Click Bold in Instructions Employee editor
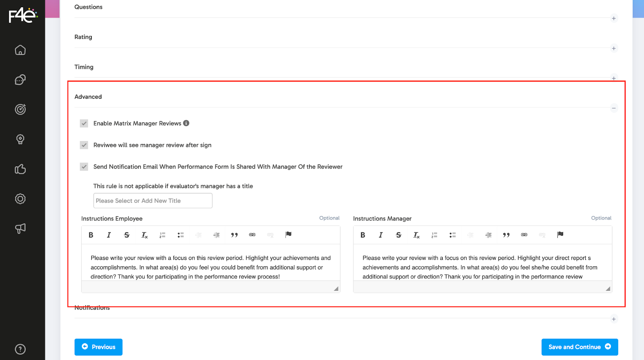644x360 pixels. [x=91, y=235]
